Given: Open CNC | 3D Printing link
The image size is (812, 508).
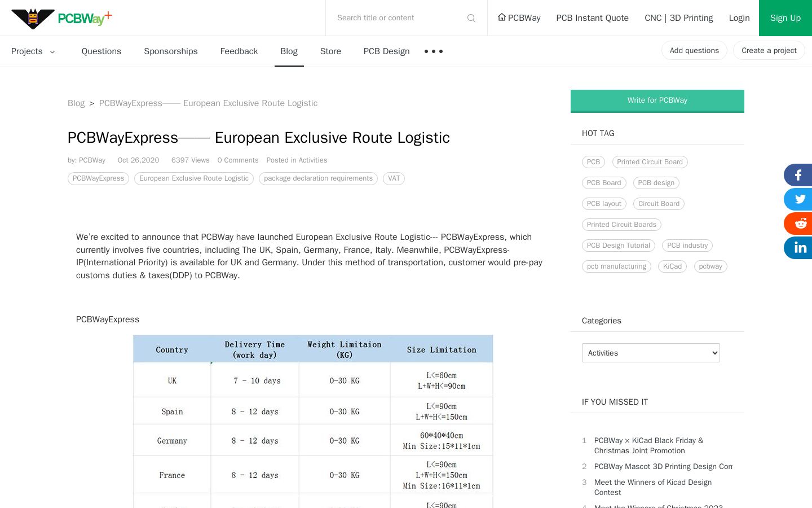Looking at the screenshot, I should [679, 18].
